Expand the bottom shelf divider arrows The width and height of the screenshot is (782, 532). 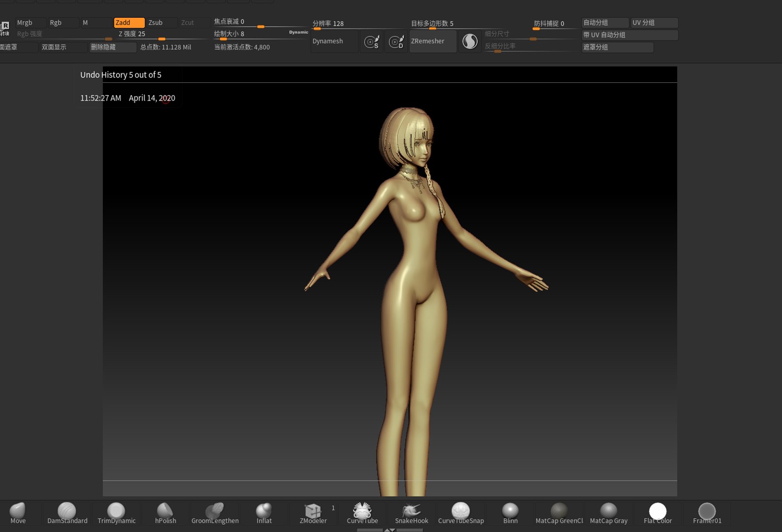[390, 530]
